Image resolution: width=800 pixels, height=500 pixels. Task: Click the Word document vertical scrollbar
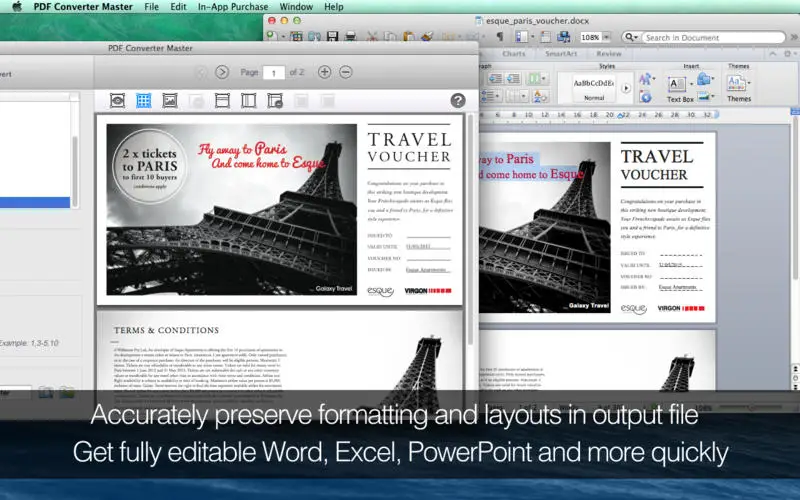tap(795, 199)
